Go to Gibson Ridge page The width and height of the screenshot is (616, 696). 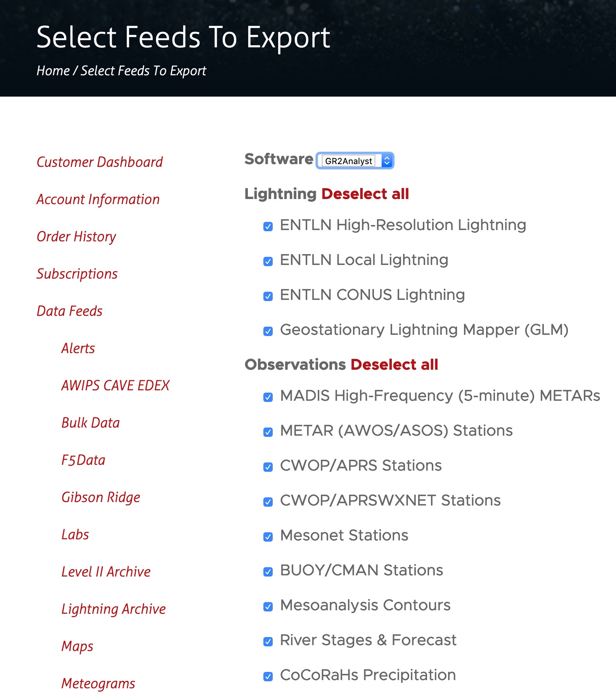click(101, 497)
